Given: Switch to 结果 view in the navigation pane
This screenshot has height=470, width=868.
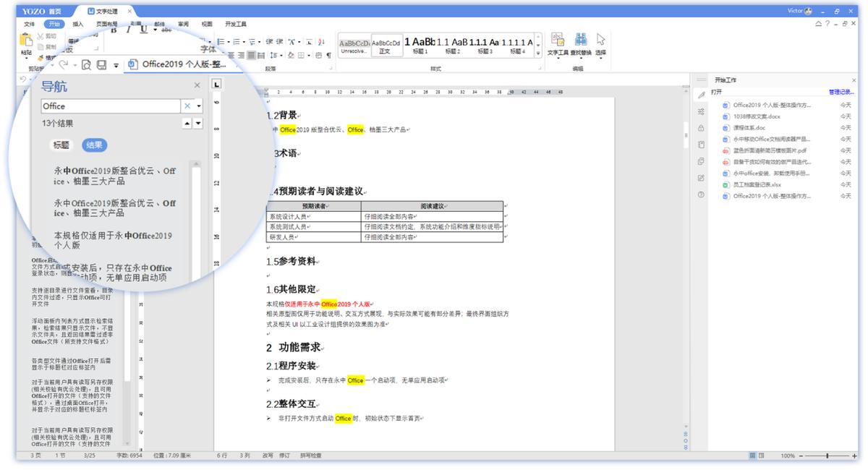Looking at the screenshot, I should (x=95, y=145).
